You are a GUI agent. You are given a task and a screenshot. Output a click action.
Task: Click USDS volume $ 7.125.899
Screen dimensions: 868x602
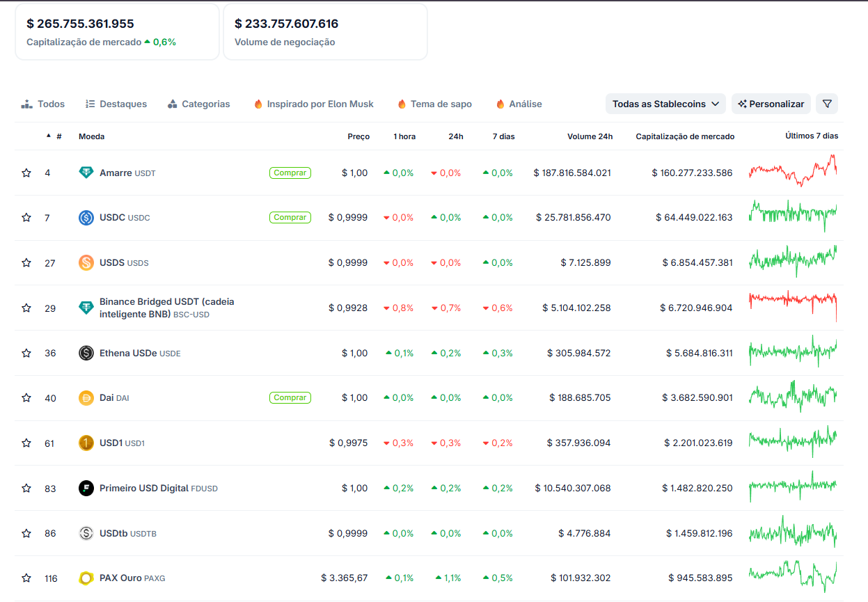click(x=586, y=263)
